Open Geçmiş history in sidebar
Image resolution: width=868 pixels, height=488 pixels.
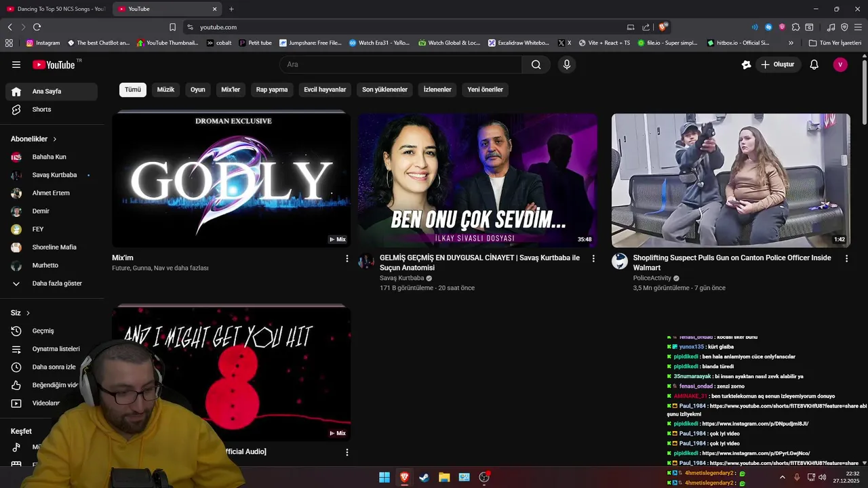click(52, 331)
